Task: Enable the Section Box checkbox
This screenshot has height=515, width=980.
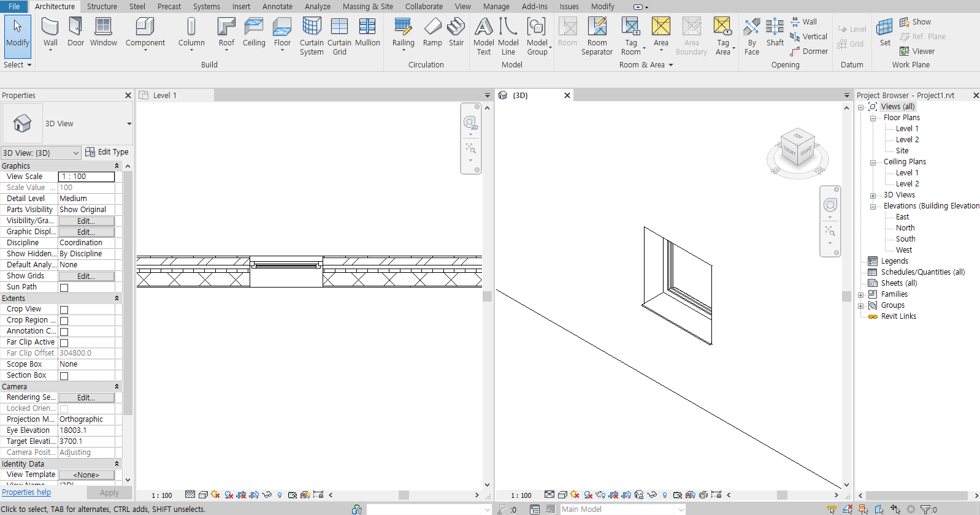Action: (64, 376)
